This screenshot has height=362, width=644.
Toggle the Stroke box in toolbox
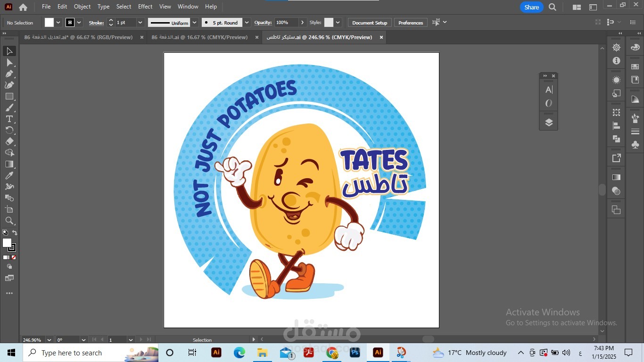[12, 247]
